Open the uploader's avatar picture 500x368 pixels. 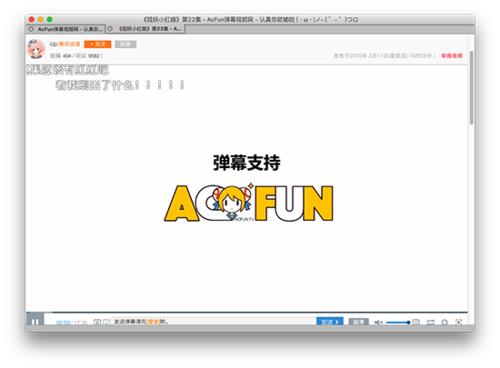(x=36, y=49)
